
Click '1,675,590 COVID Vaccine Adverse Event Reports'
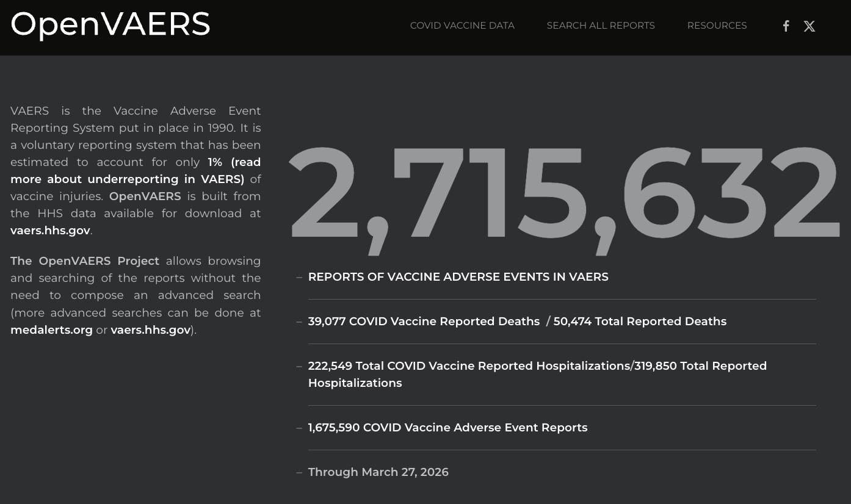[447, 428]
